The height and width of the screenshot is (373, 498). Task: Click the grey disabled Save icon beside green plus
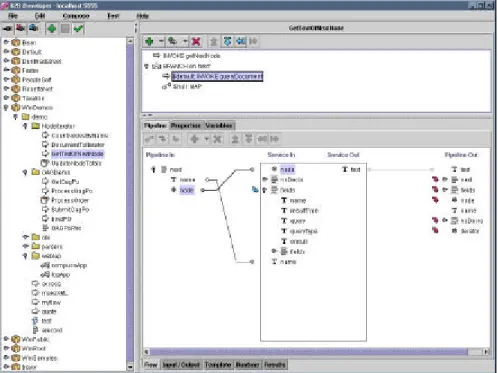(65, 29)
